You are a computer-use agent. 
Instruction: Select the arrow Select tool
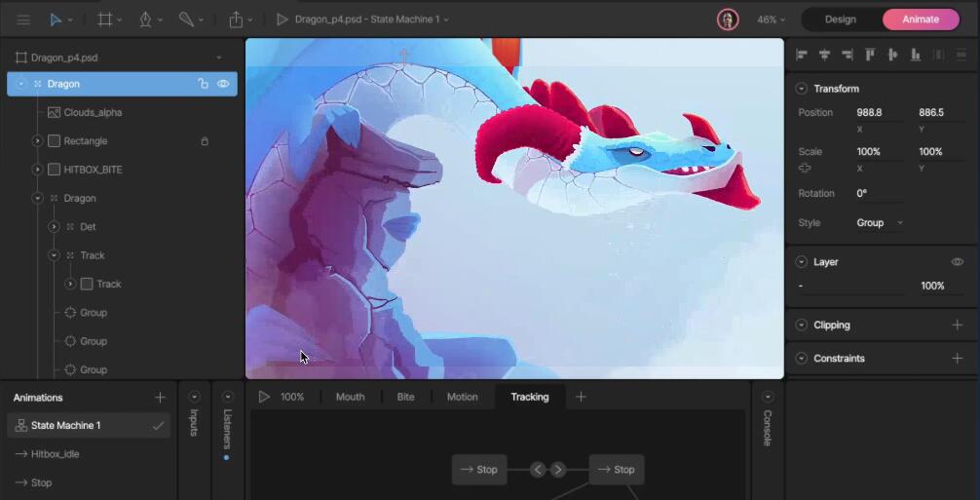pos(56,19)
